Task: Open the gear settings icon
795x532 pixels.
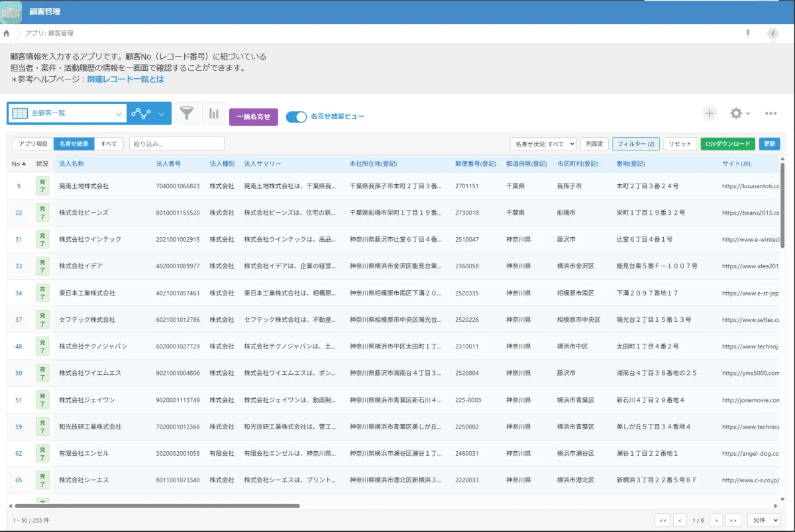Action: [736, 113]
